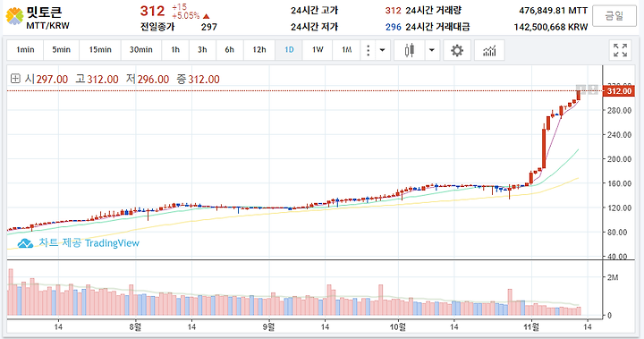
Task: Click the 24시간 저가 label
Action: (x=314, y=27)
